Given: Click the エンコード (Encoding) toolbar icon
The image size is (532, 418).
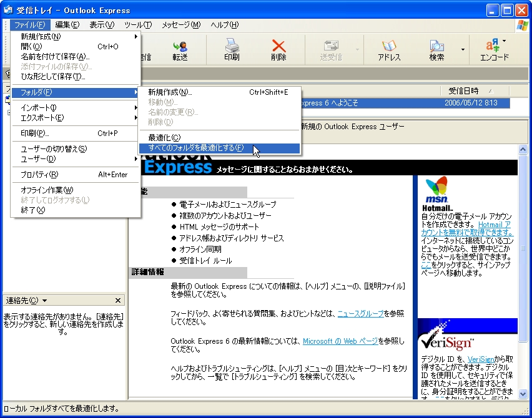Looking at the screenshot, I should click(x=495, y=50).
